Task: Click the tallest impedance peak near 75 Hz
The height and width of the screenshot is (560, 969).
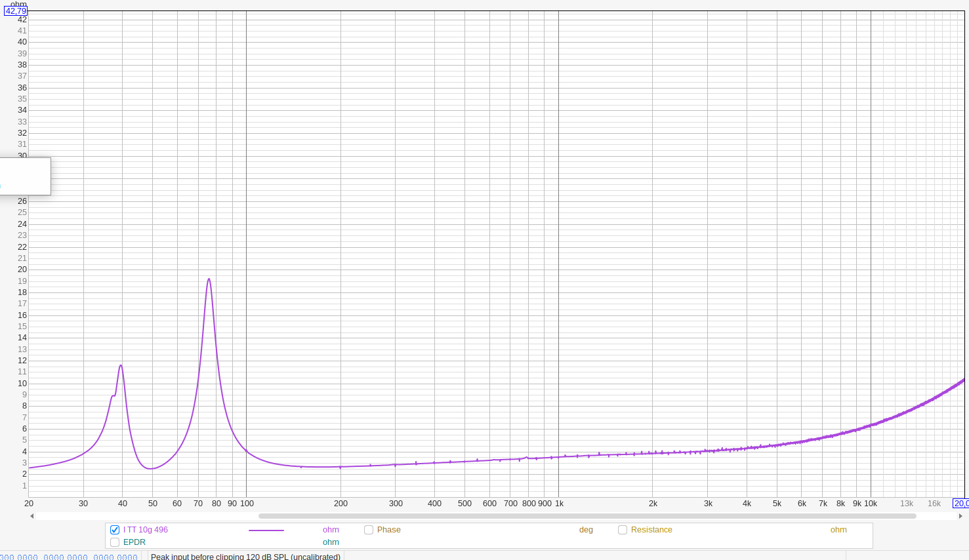Action: tap(209, 279)
